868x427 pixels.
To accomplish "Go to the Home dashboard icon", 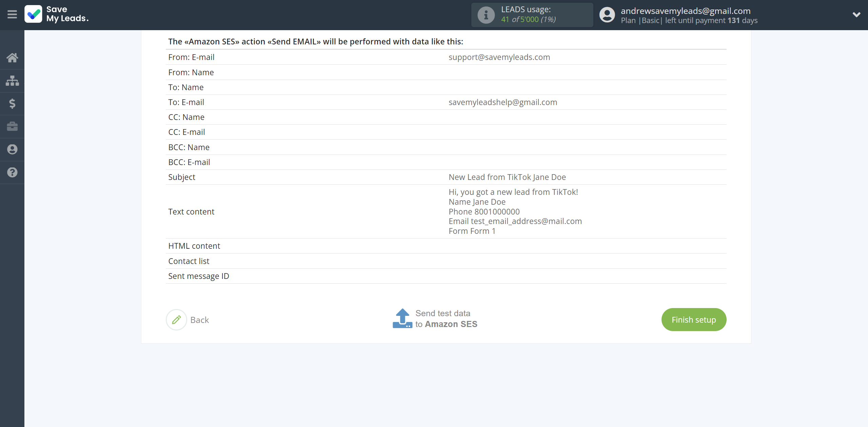I will point(12,58).
